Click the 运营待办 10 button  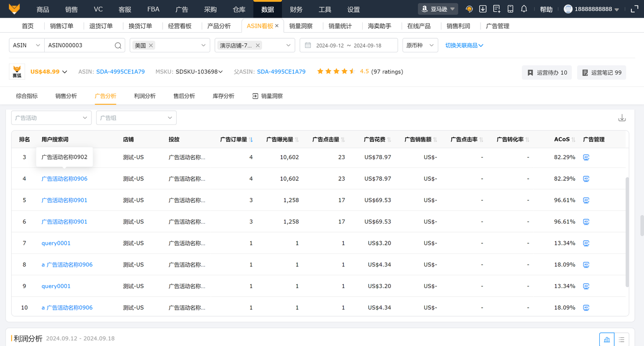546,73
